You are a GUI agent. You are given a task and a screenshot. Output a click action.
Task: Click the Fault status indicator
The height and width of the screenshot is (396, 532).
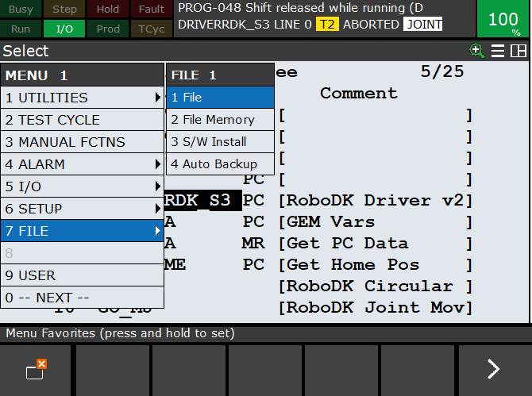click(150, 10)
